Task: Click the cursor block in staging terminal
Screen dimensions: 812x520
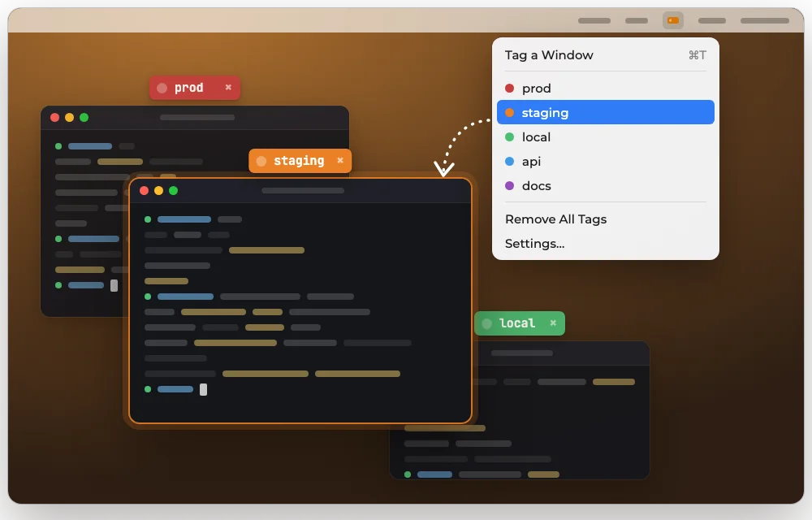Action: (204, 389)
